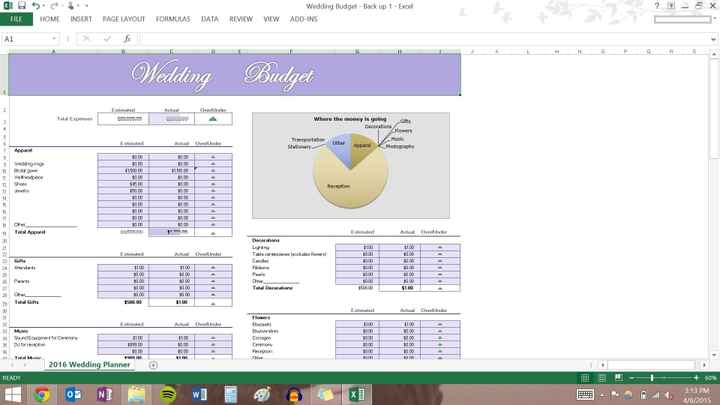This screenshot has height=405, width=720.
Task: Click the volume speaker icon in the system tray
Action: pos(669,395)
